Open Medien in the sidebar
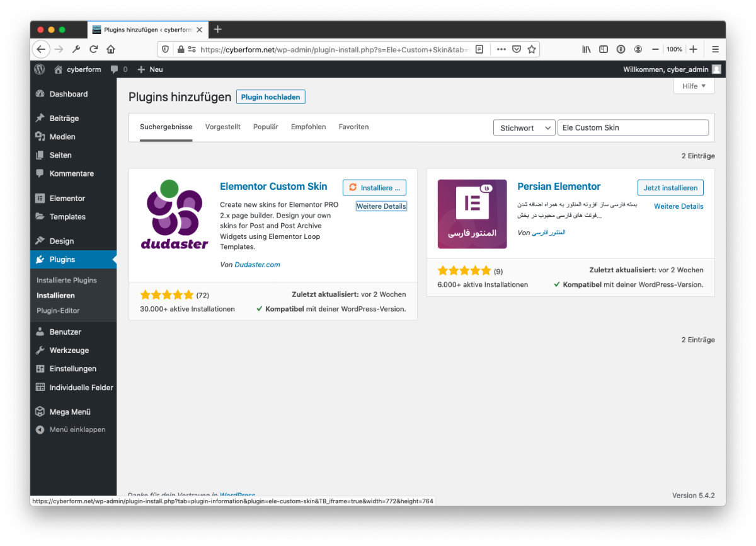The height and width of the screenshot is (546, 756). click(73, 137)
